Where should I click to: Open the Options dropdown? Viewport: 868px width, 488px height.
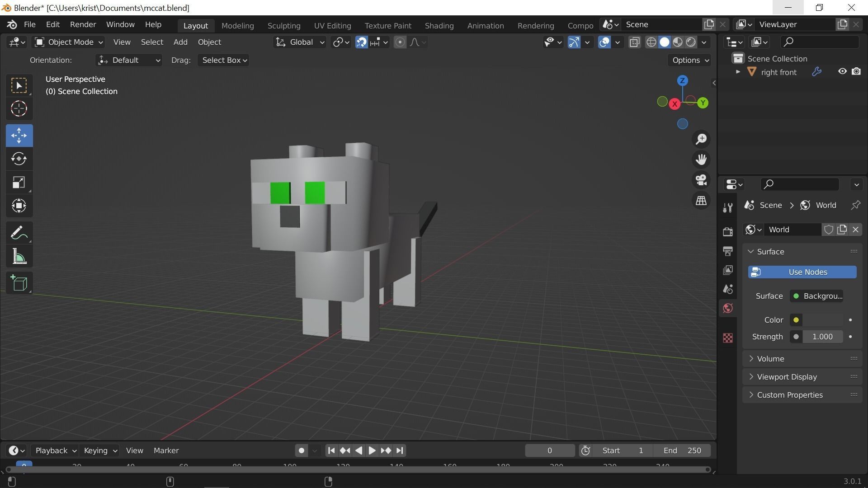[x=690, y=60]
